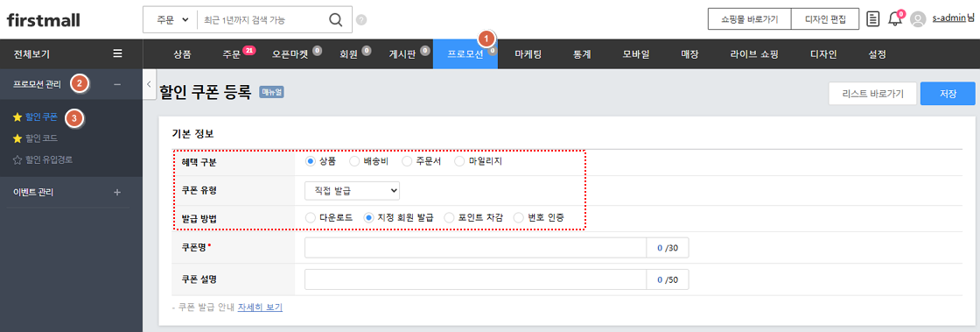Open the 설정 top menu
980x332 pixels.
tap(877, 53)
